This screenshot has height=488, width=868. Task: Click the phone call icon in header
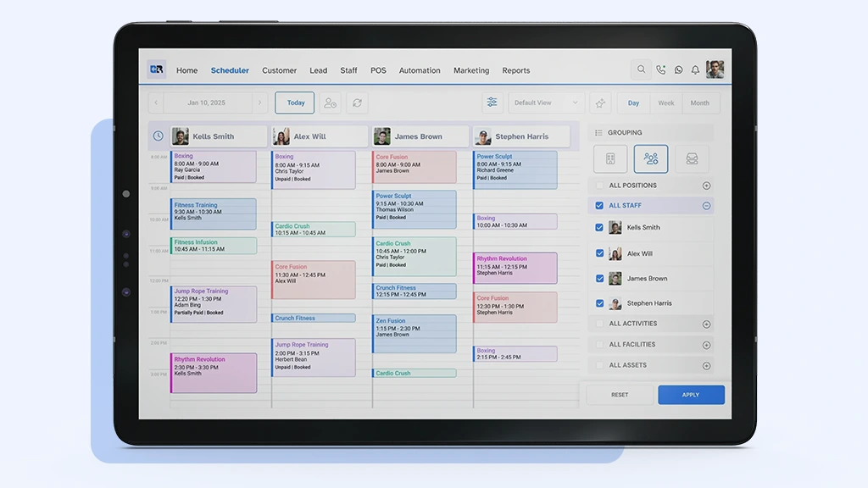661,70
